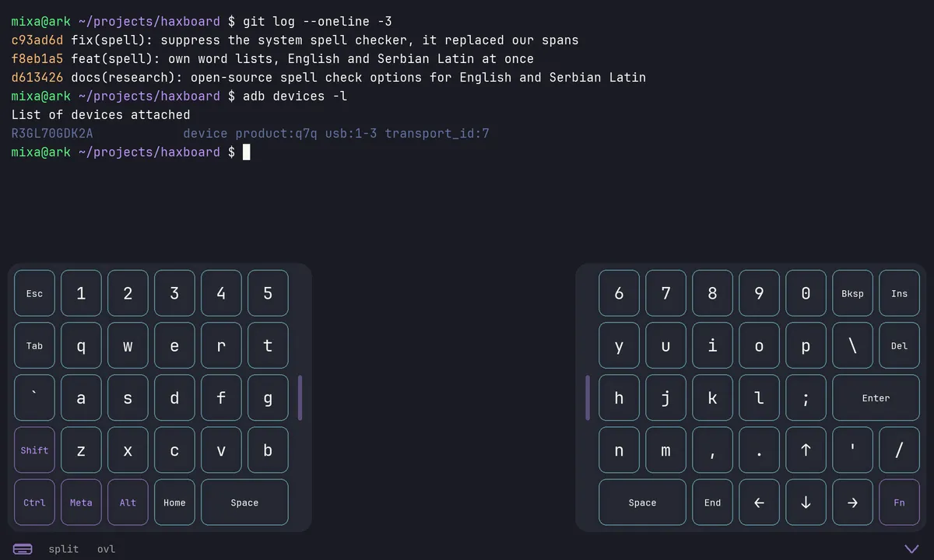Toggle the Alt modifier key
Image resolution: width=934 pixels, height=560 pixels.
click(x=128, y=502)
